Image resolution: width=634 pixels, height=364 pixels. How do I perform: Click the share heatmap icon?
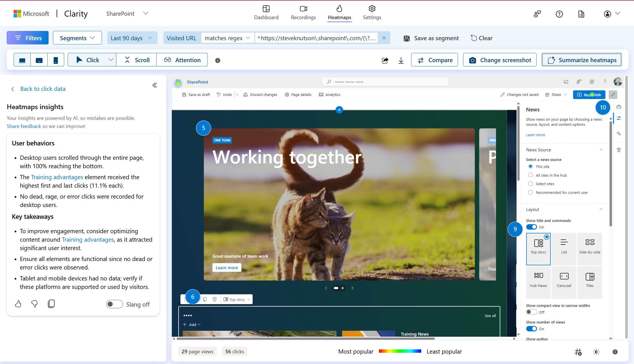[x=385, y=60]
